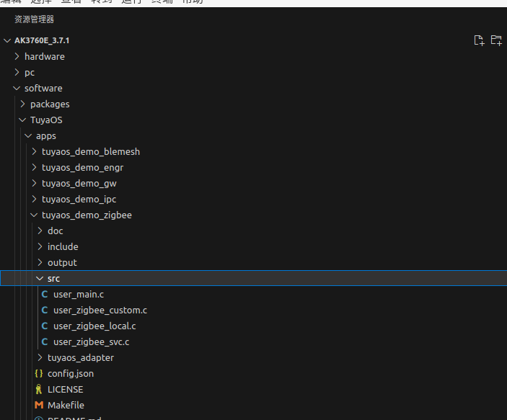This screenshot has width=507, height=420.
Task: Open LICENSE file name
Action: click(66, 389)
